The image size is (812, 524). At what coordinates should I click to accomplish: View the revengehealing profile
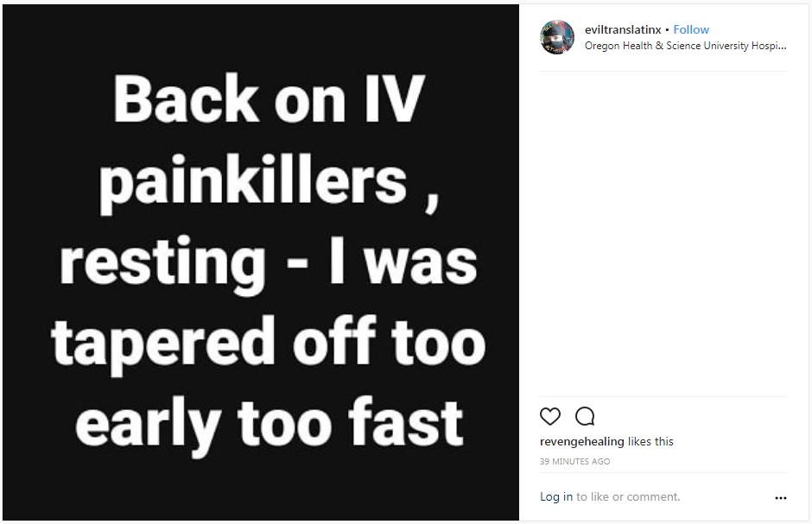[x=582, y=441]
